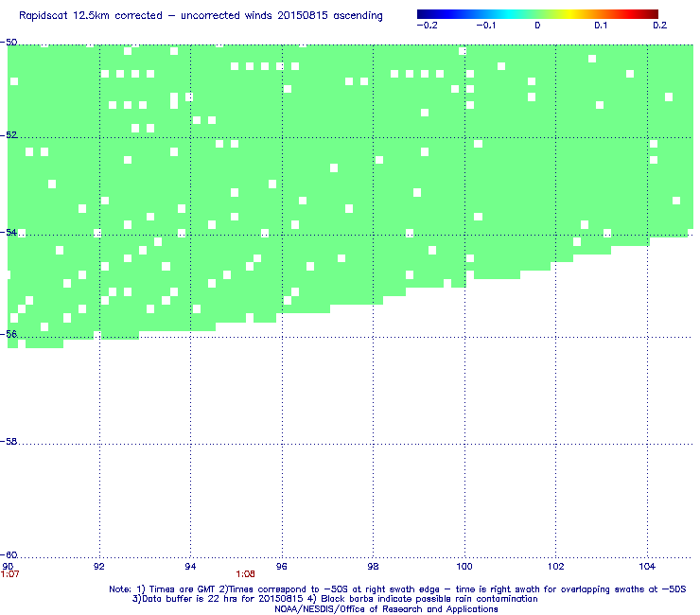Click the red 1:07 swath time

[x=9, y=574]
